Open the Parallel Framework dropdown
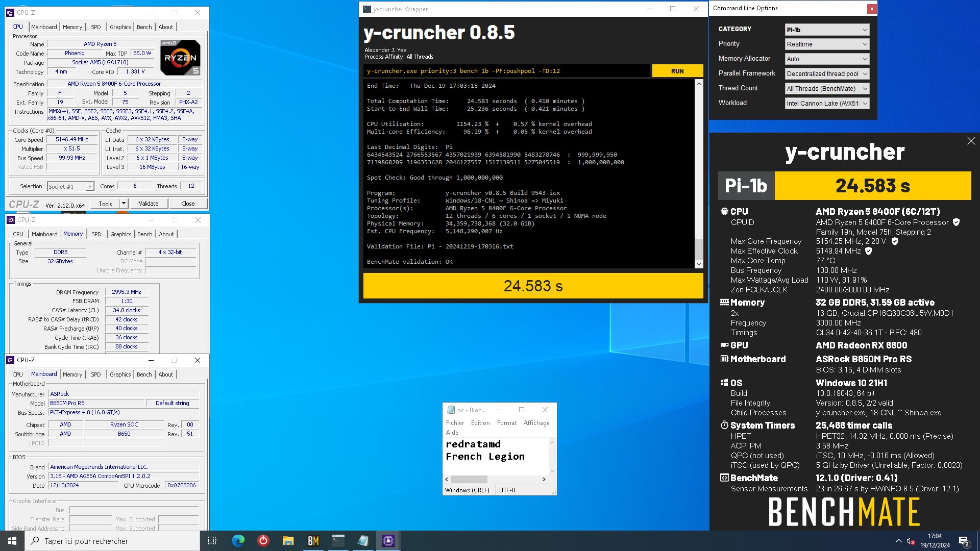The width and height of the screenshot is (980, 551). 827,74
